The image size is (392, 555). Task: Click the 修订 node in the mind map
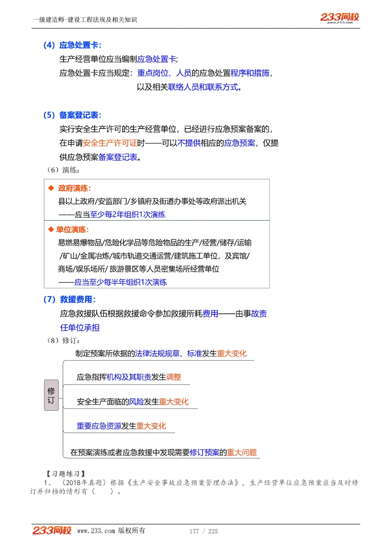pyautogui.click(x=51, y=395)
